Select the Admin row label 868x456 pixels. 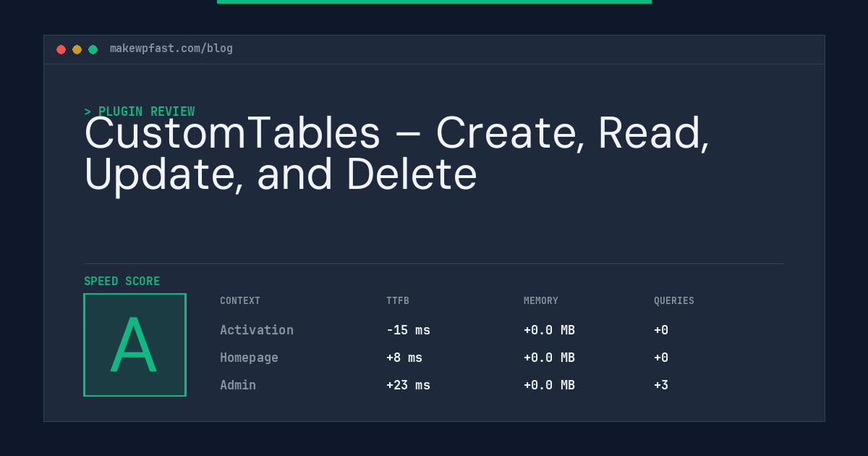pos(238,385)
